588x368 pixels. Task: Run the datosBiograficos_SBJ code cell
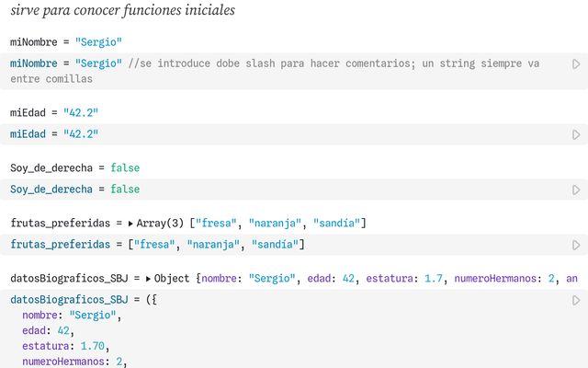[x=576, y=300]
